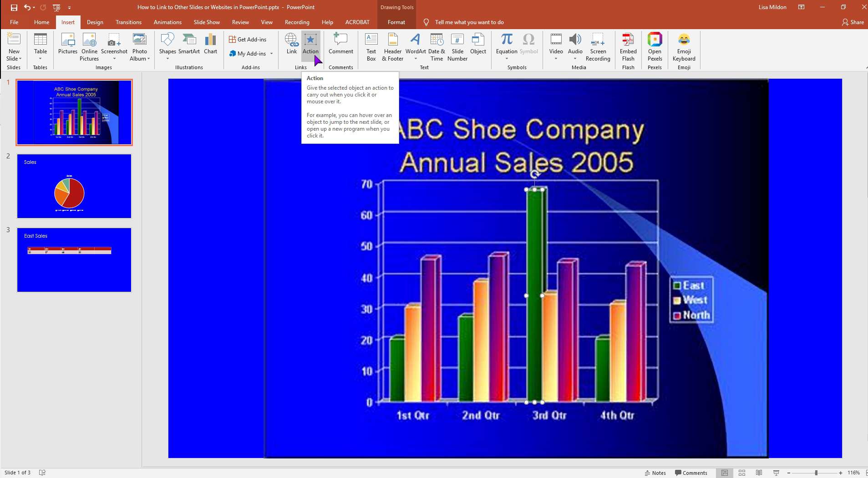This screenshot has height=478, width=868.
Task: Go to the Slide Show tab
Action: (x=207, y=22)
